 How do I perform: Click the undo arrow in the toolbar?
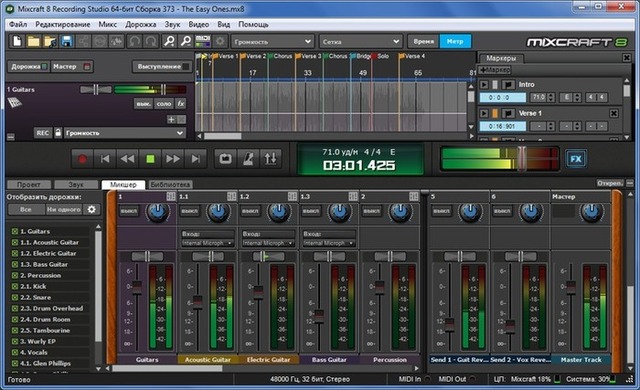[x=135, y=41]
